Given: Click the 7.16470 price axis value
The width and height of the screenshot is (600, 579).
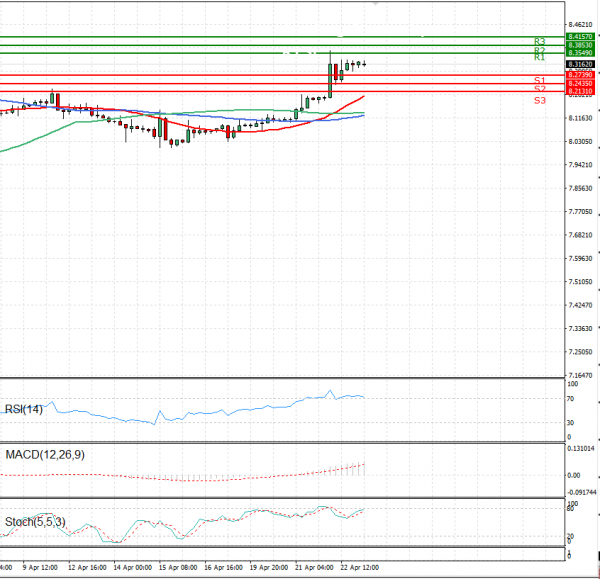Looking at the screenshot, I should click(580, 375).
